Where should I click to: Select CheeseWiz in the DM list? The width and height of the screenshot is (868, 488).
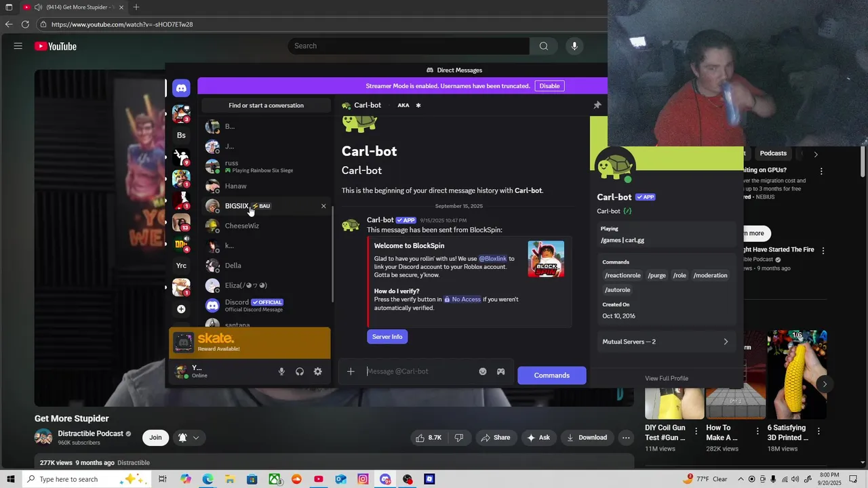(x=266, y=226)
